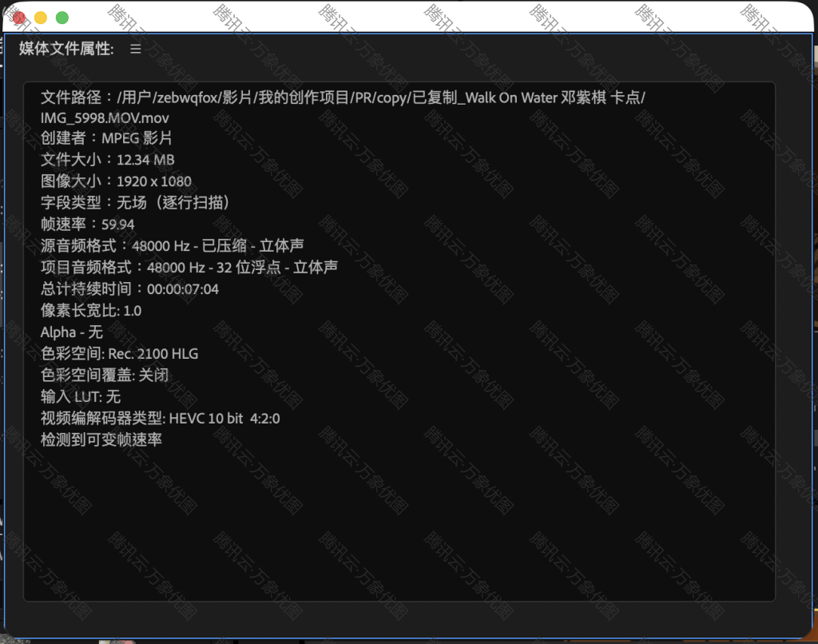Click the 字段类型：无场（逐行扫描）line

(136, 203)
